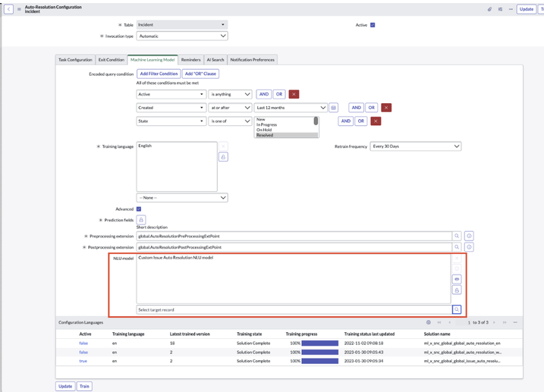Open the Created condition field dropdown
This screenshot has width=544, height=392.
tap(171, 108)
